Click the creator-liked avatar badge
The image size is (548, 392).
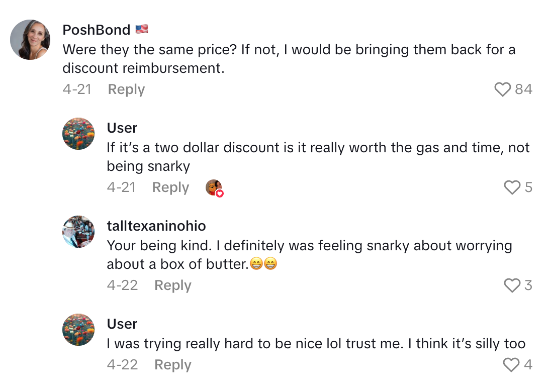[x=214, y=187]
